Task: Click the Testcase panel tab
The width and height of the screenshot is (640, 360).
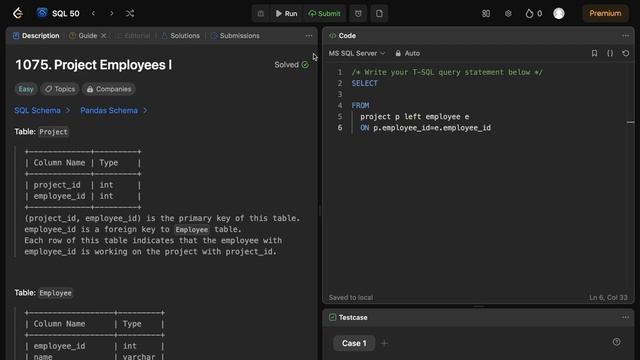Action: click(x=348, y=317)
